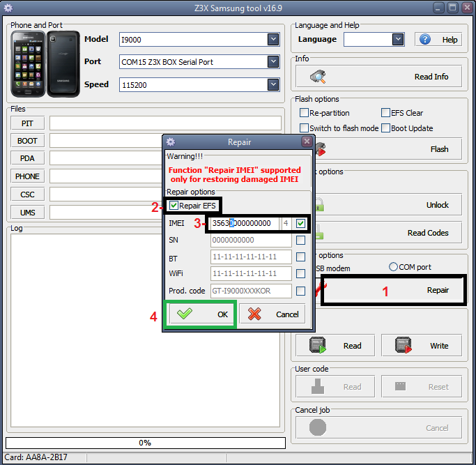476x465 pixels.
Task: Click the User code Reset icon
Action: pos(401,386)
